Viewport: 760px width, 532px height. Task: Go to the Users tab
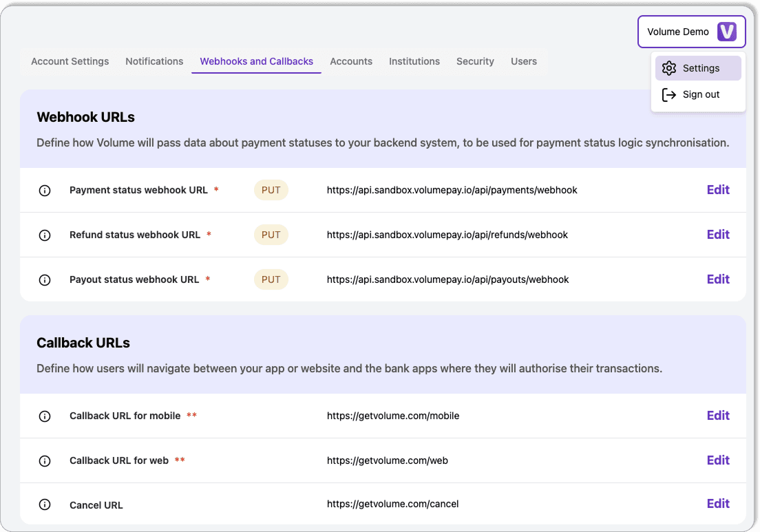pos(523,61)
